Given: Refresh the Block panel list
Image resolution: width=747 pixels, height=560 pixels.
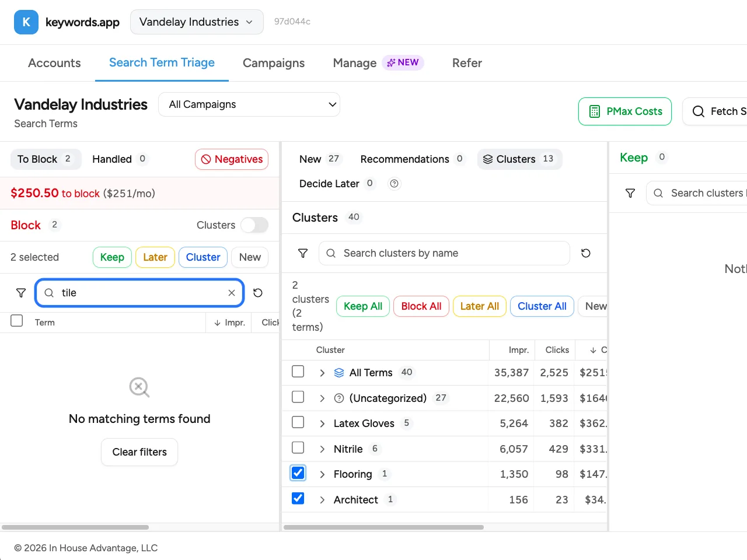Looking at the screenshot, I should coord(258,293).
